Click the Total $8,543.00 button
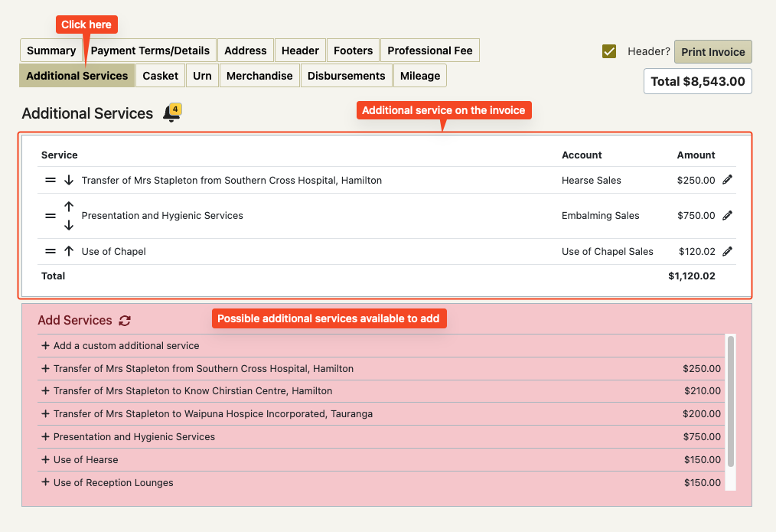The image size is (776, 532). (x=698, y=81)
